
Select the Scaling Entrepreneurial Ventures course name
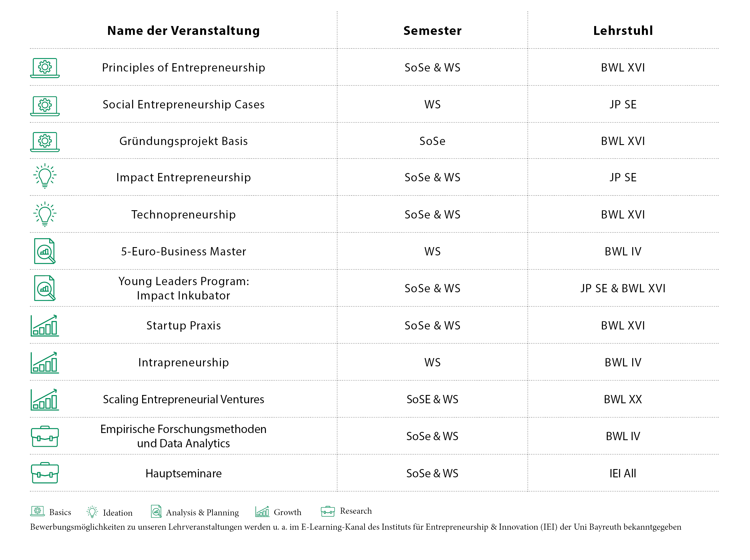pos(183,399)
